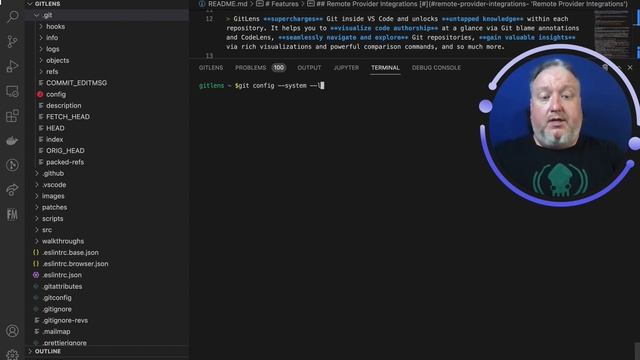The width and height of the screenshot is (640, 360).
Task: Switch to the OUTPUT panel tab
Action: 309,68
